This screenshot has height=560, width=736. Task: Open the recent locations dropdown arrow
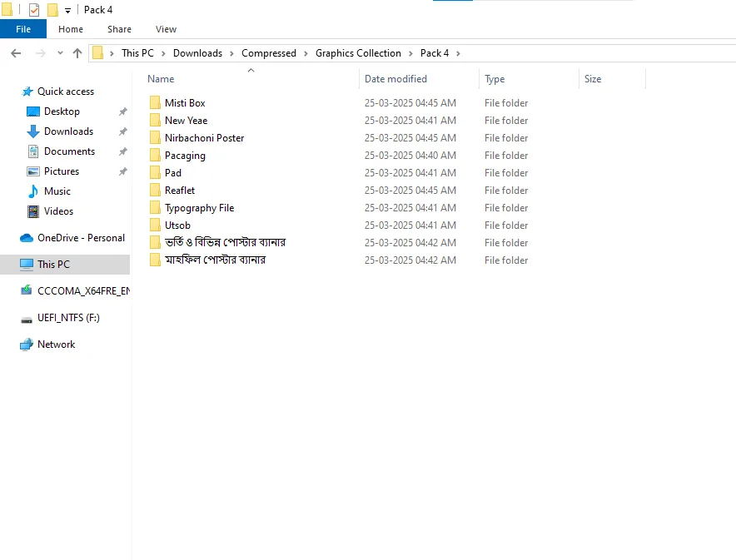[x=60, y=53]
